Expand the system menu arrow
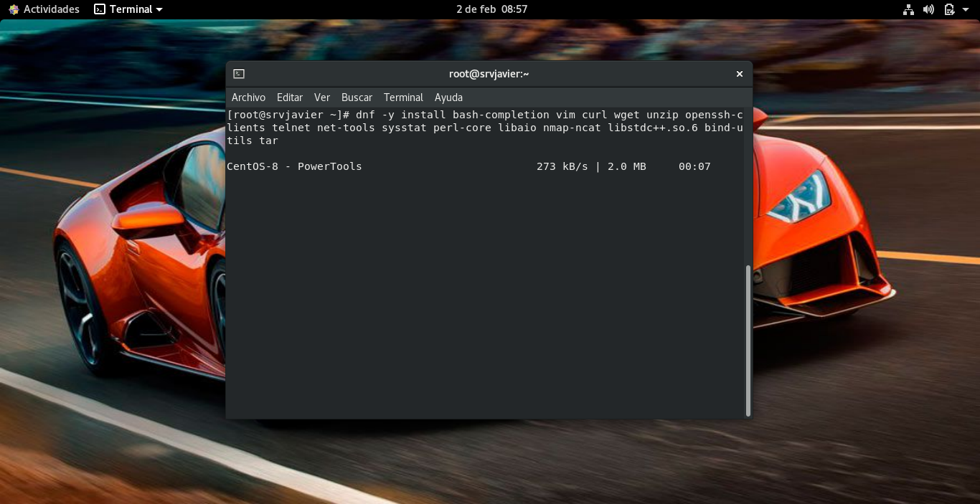 [x=966, y=9]
